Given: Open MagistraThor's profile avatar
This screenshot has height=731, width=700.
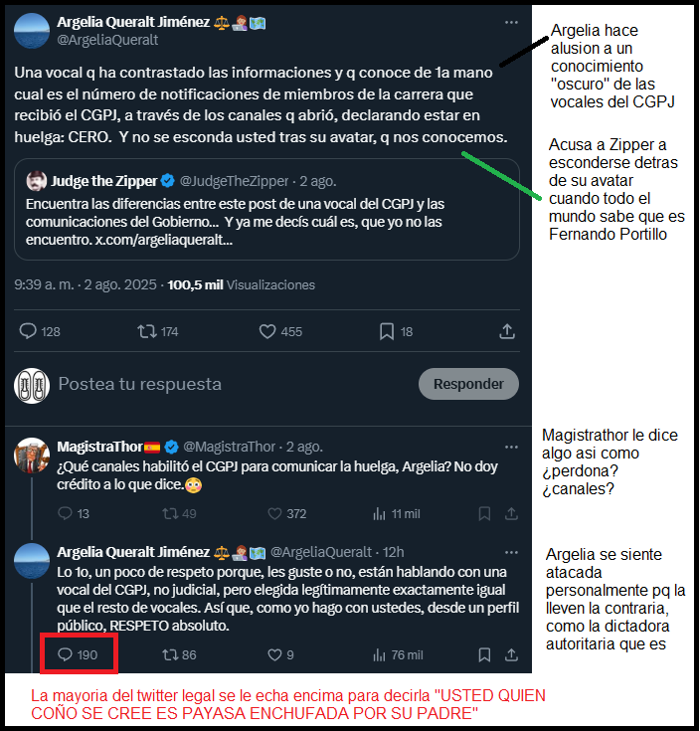Looking at the screenshot, I should (32, 456).
